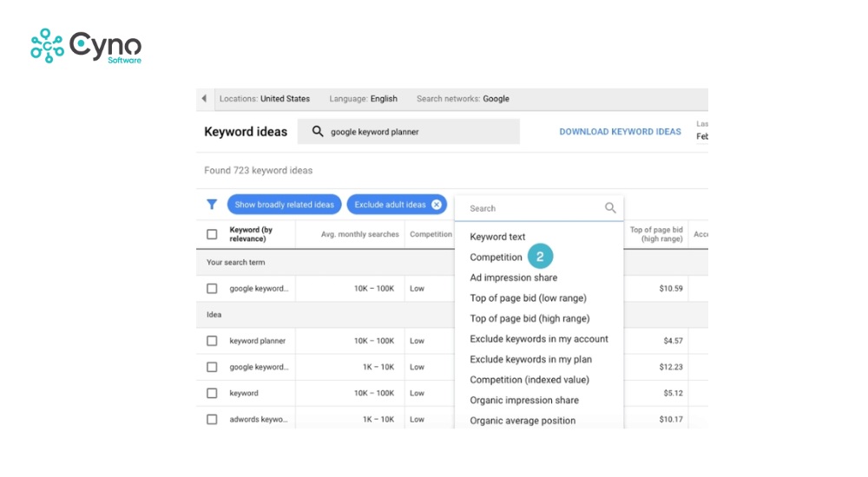Remove the Exclude adult ideas filter chip
The width and height of the screenshot is (868, 477).
(437, 205)
